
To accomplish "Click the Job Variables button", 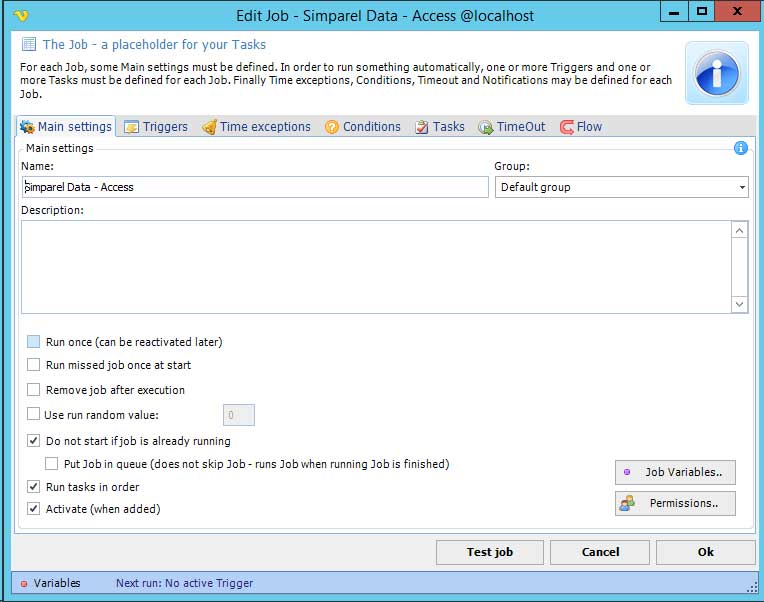I will 675,472.
